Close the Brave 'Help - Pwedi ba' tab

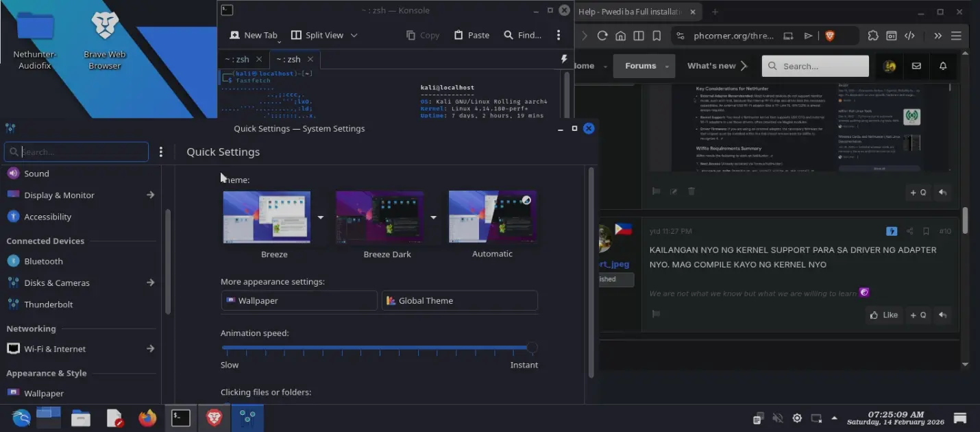693,12
